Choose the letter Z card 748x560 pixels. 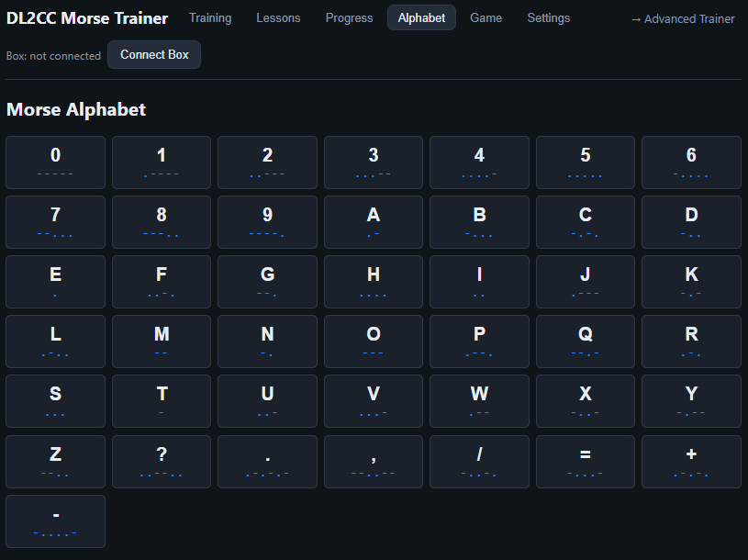[x=55, y=461]
